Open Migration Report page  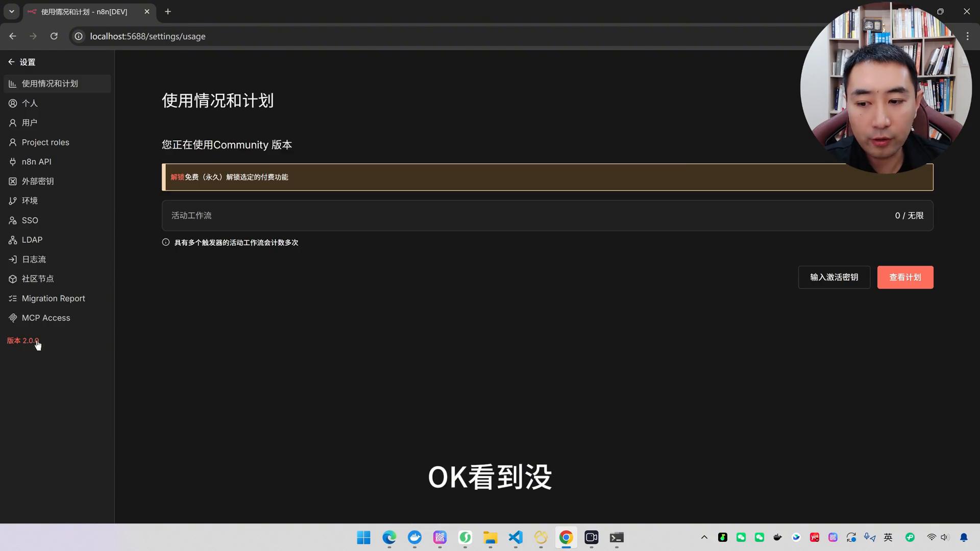[53, 298]
